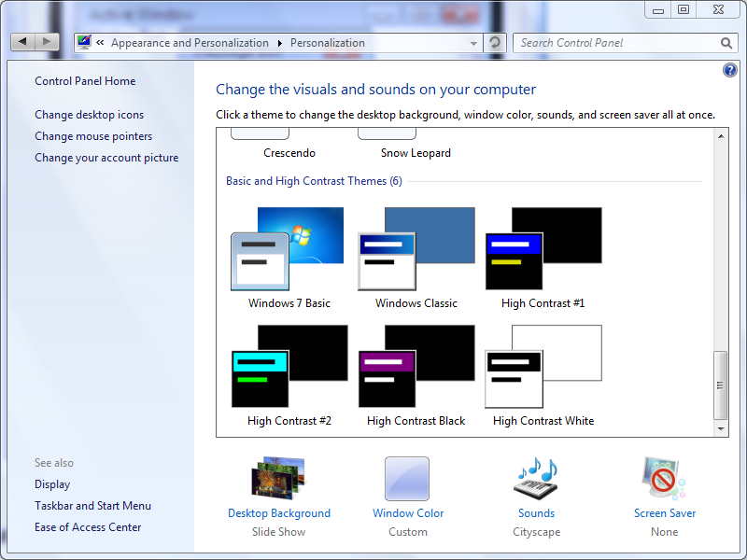This screenshot has height=560, width=747.
Task: Open the Window Color customization
Action: pyautogui.click(x=407, y=512)
